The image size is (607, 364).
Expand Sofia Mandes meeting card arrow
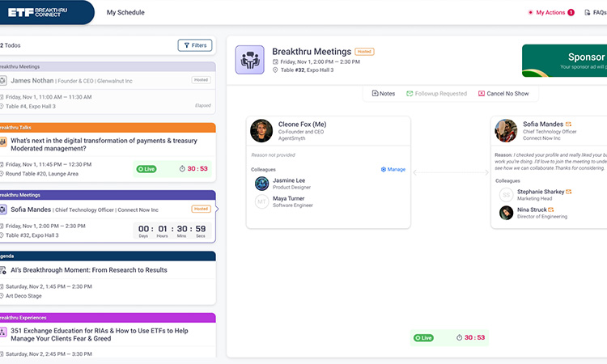click(216, 209)
